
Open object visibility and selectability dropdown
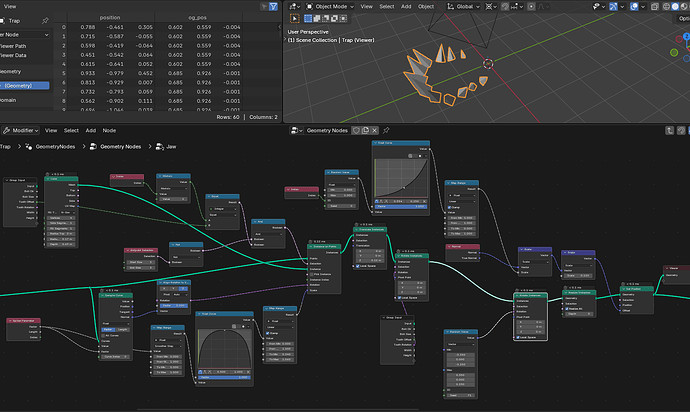click(x=599, y=6)
